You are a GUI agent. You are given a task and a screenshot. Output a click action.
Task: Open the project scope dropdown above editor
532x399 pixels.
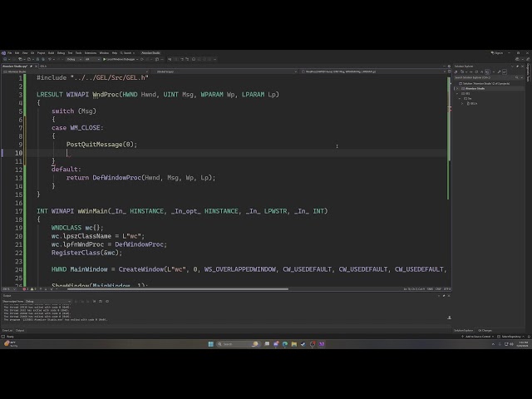[x=76, y=72]
